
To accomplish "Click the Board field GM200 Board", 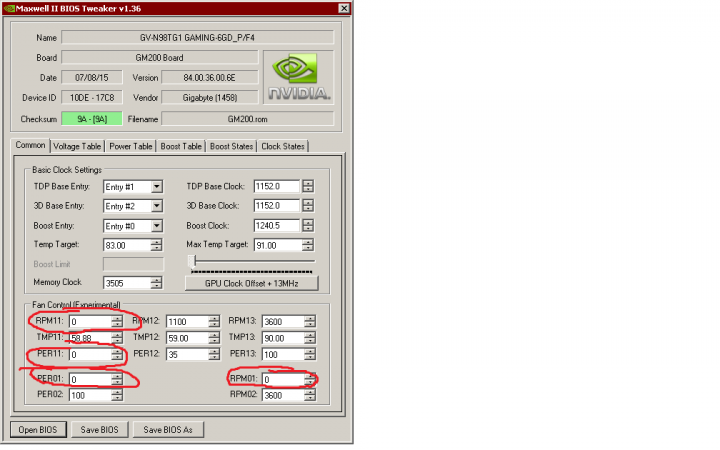I will pos(160,58).
